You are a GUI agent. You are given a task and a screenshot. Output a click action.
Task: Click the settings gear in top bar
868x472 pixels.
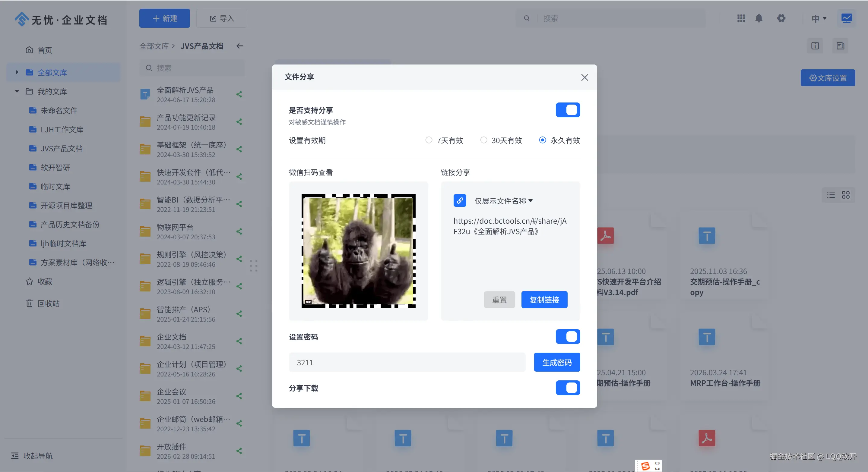point(781,18)
